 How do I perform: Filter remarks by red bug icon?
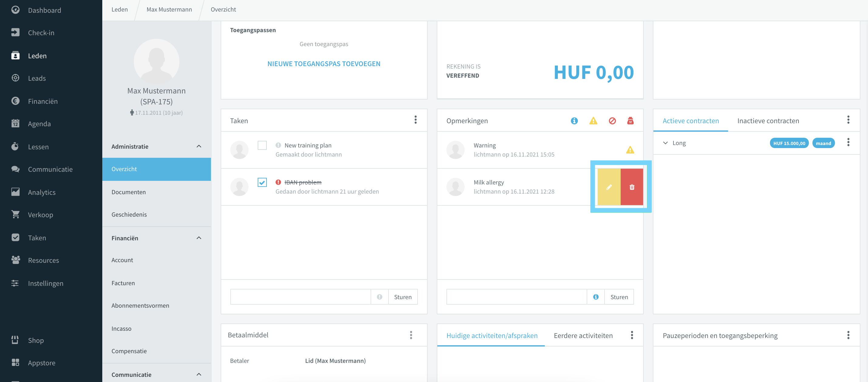coord(630,120)
